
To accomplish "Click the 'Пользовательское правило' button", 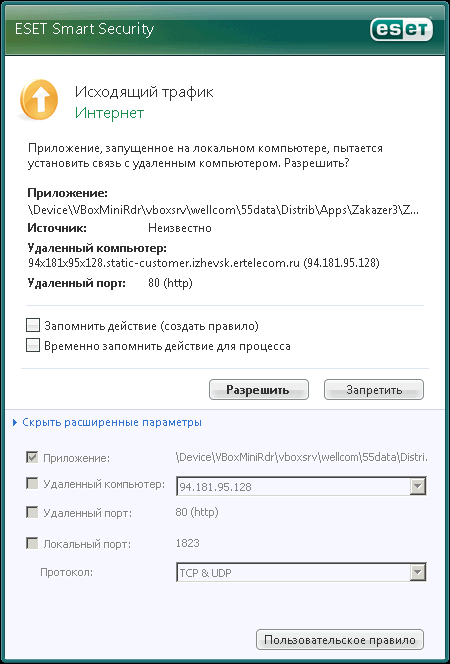I will pos(340,639).
